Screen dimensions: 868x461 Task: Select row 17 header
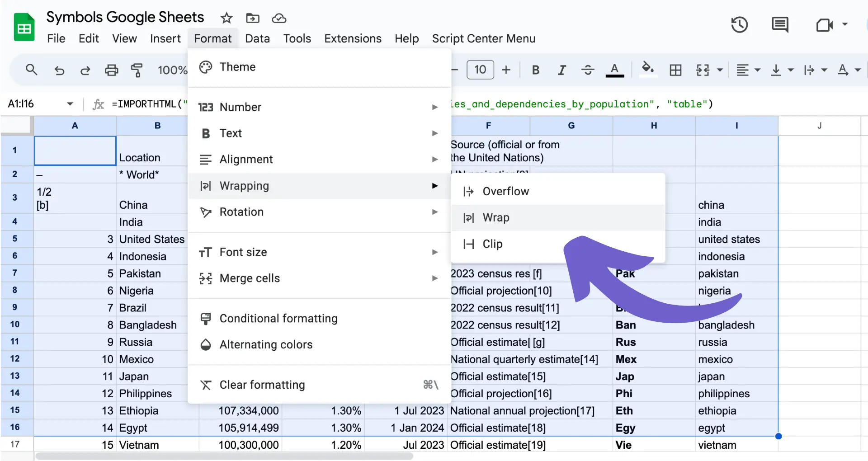pos(15,444)
